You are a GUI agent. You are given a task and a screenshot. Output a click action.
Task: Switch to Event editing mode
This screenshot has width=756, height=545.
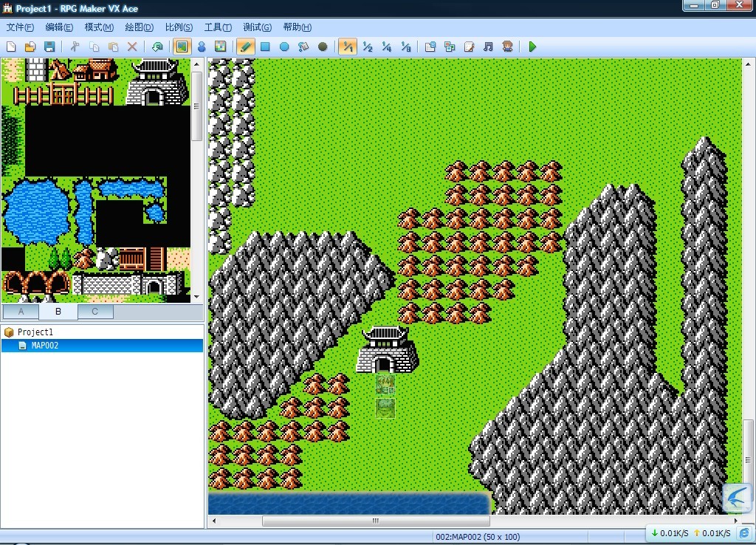coord(202,47)
